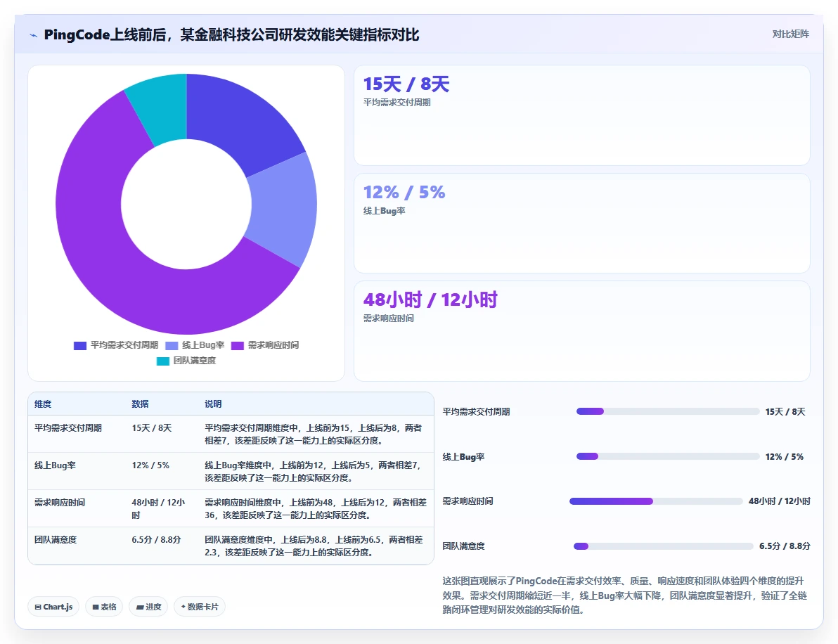Click the 说明 table column header
Image resolution: width=838 pixels, height=644 pixels.
(213, 404)
